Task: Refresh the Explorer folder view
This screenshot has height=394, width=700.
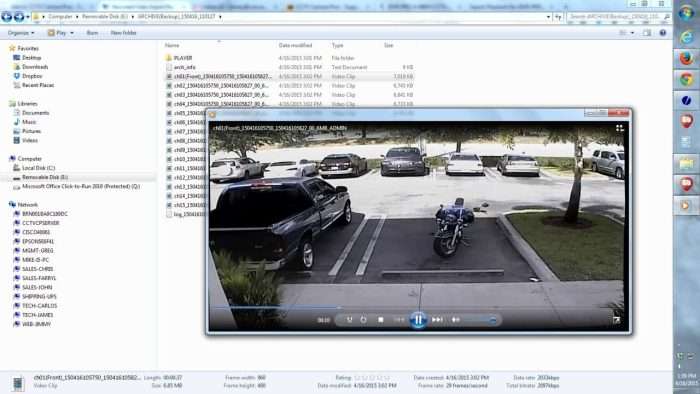Action: click(x=558, y=17)
